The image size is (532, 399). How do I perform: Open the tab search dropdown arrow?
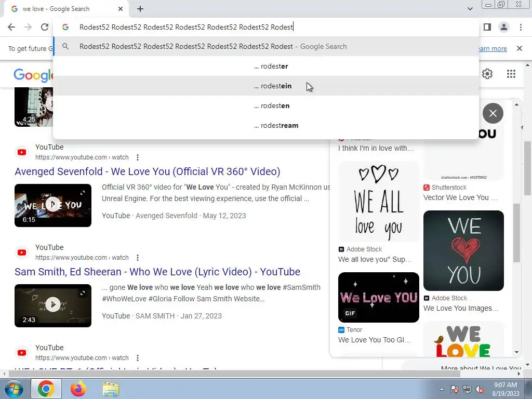coord(470,9)
